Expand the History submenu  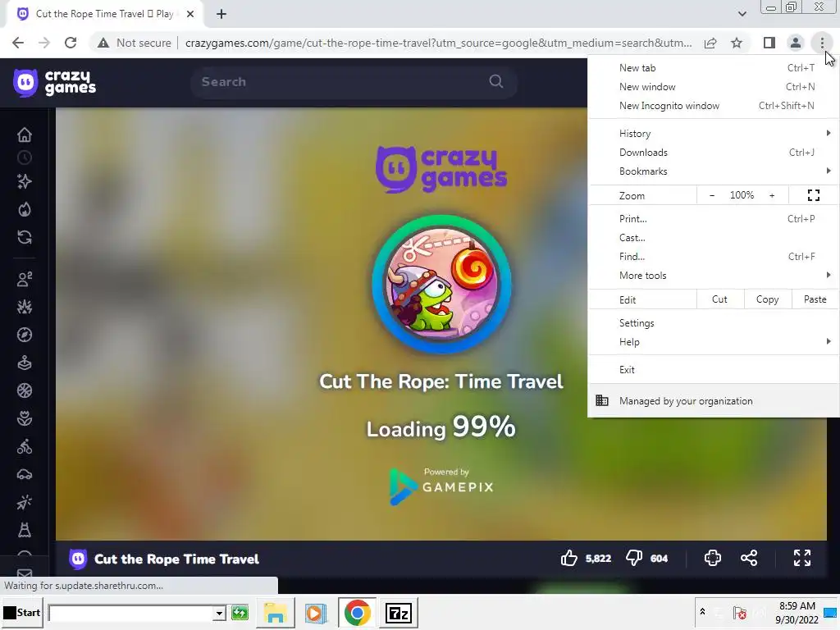tap(714, 134)
